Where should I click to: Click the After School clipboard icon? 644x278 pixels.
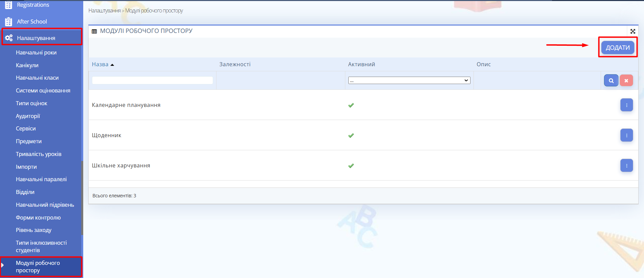click(9, 22)
